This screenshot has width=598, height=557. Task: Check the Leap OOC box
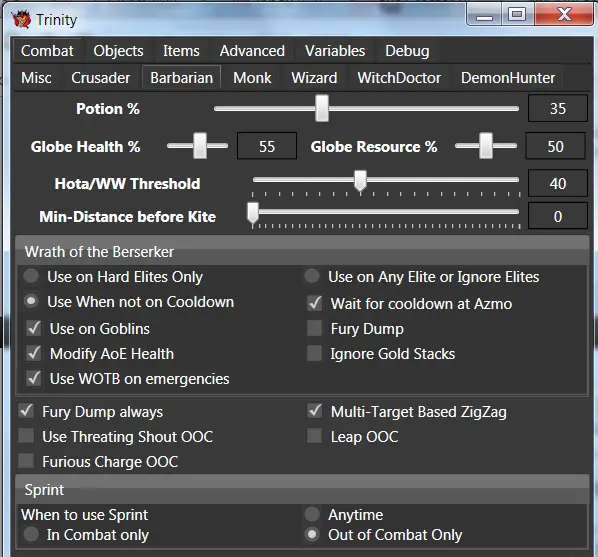point(315,436)
